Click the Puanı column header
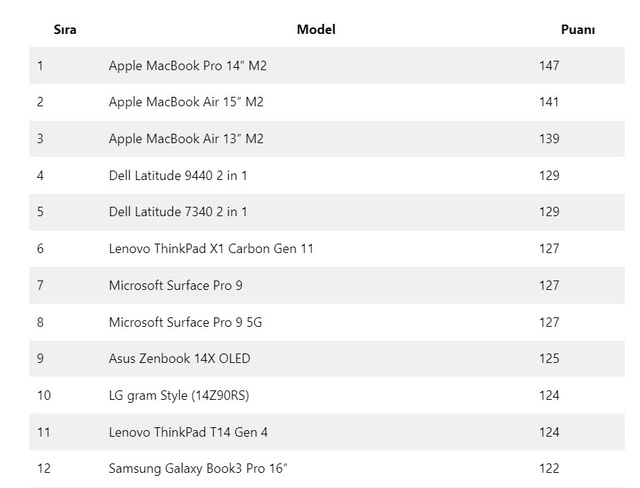640x488 pixels. tap(578, 30)
